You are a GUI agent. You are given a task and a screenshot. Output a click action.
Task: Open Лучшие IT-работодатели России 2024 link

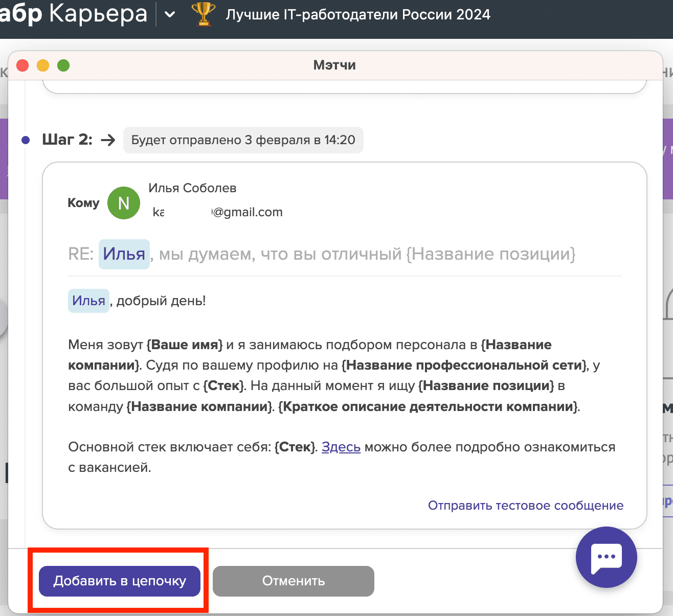[358, 14]
